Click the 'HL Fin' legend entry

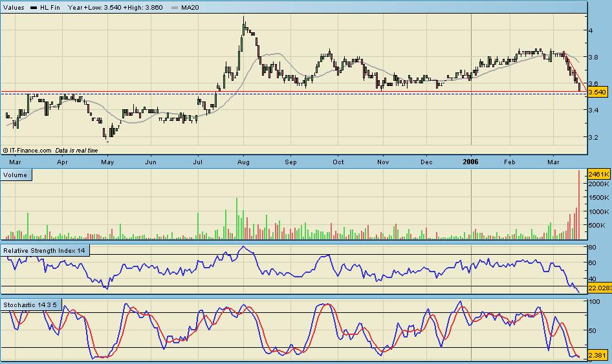click(x=50, y=7)
